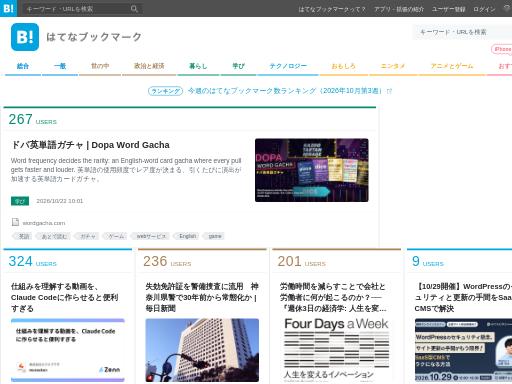Screen dimensions: 512x384
Task: Open the 【10/29開催】WordPress article title
Action: pyautogui.click(x=463, y=297)
